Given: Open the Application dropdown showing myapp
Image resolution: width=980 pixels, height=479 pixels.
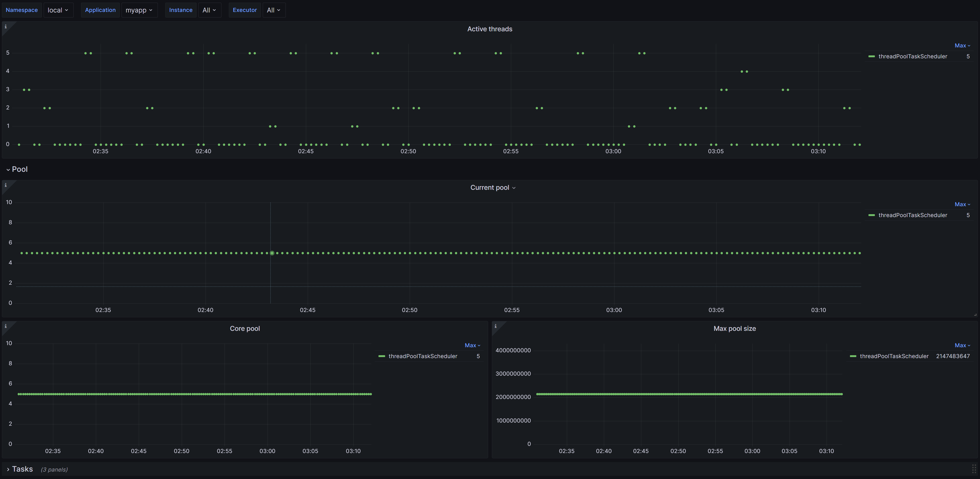Looking at the screenshot, I should (139, 10).
